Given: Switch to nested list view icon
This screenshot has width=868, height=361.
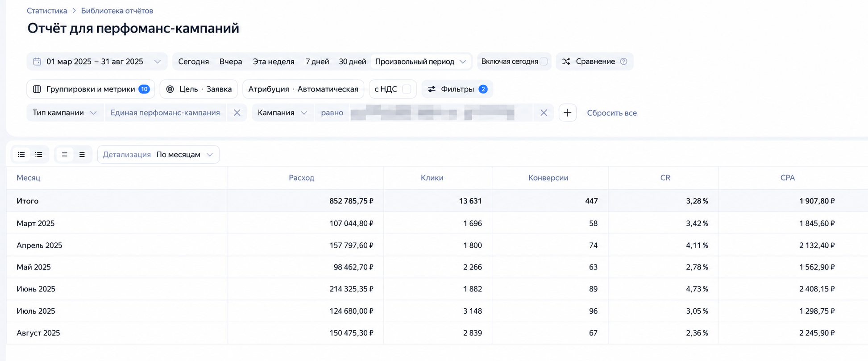Looking at the screenshot, I should point(39,154).
